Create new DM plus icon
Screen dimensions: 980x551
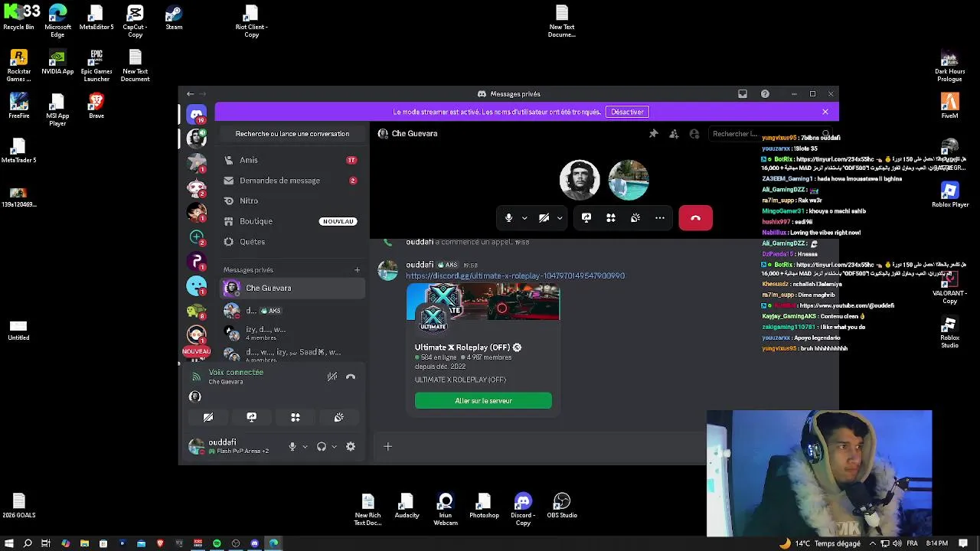click(357, 269)
